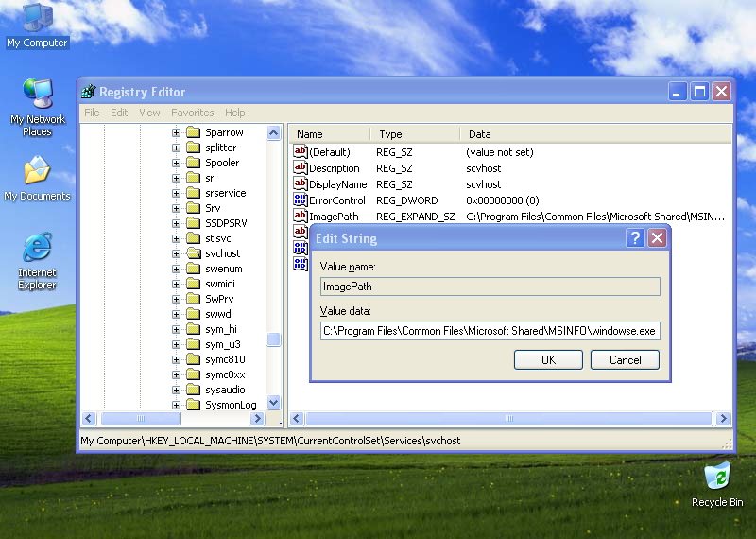
Task: Expand the swmidi key node
Action: pos(176,284)
